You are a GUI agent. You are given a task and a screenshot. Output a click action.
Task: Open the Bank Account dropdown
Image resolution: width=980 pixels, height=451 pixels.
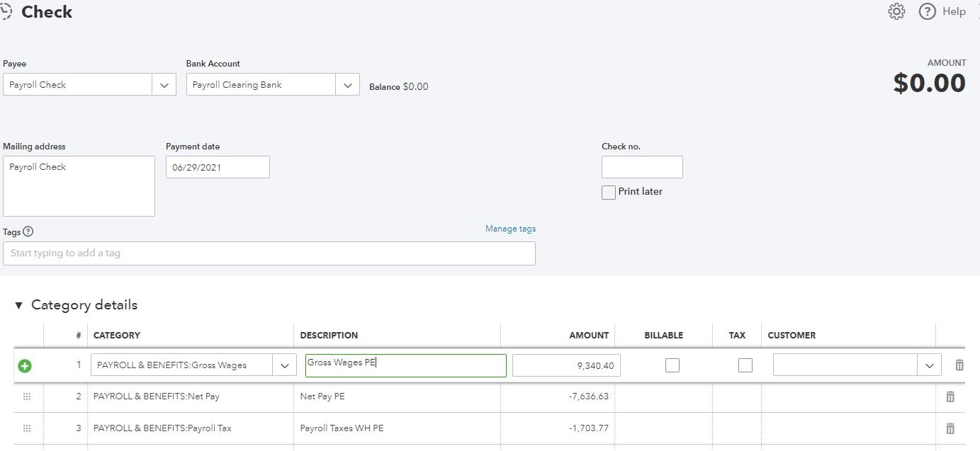347,84
